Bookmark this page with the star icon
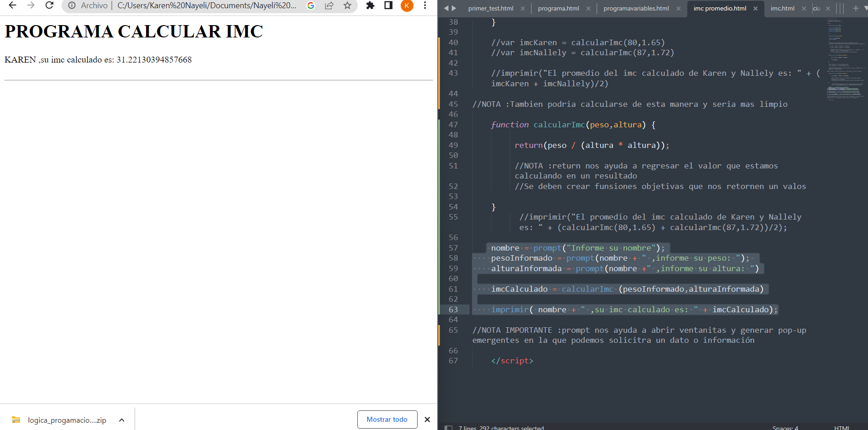This screenshot has width=868, height=430. 347,5
